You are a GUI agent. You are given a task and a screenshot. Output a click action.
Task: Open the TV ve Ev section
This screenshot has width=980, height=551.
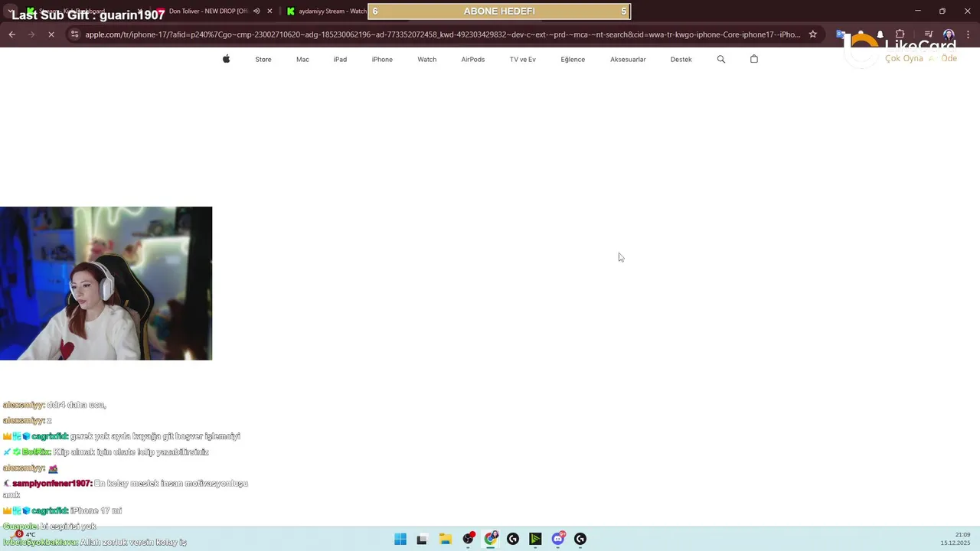point(523,59)
